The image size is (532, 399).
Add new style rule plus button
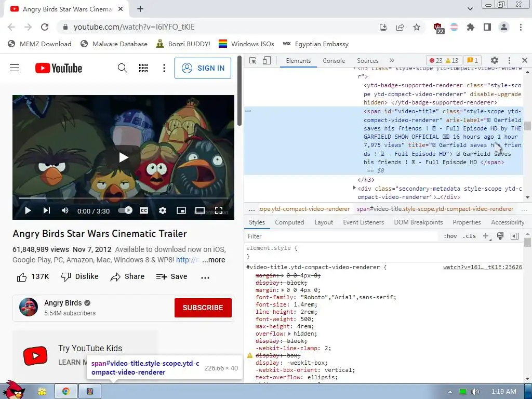[x=486, y=236]
